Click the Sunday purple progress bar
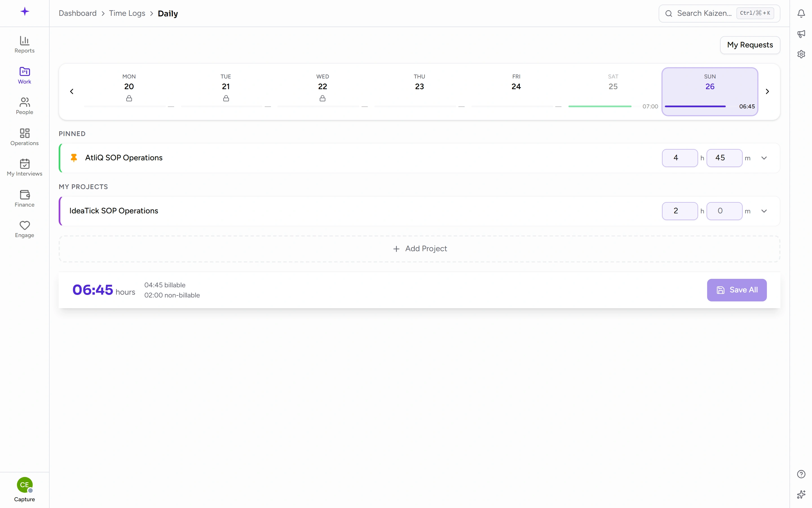The image size is (812, 508). click(695, 106)
